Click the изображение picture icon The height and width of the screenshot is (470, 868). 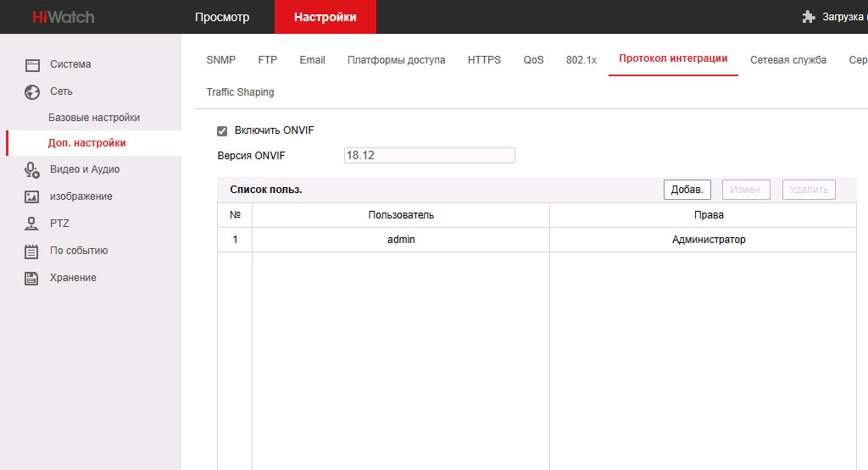[32, 196]
